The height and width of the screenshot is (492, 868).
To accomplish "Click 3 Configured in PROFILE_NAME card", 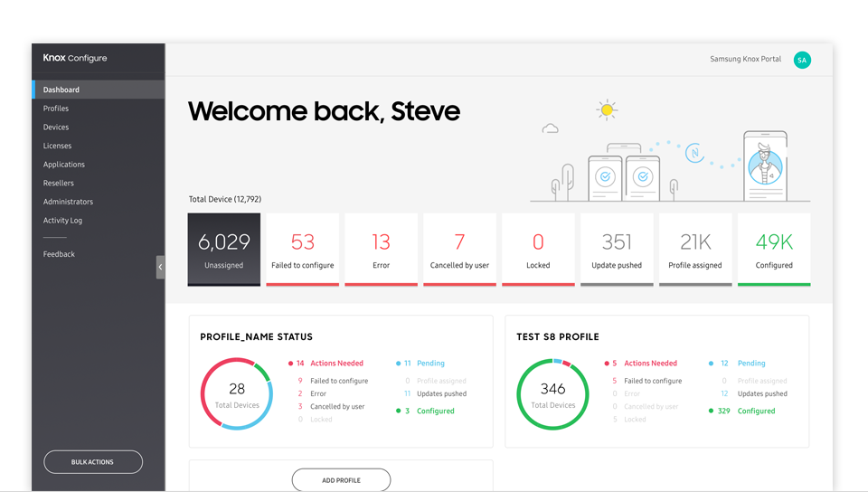I will [425, 412].
